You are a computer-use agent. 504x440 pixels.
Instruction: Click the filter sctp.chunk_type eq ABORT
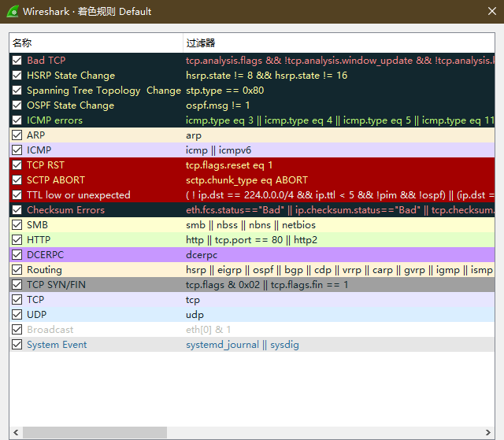pos(246,180)
